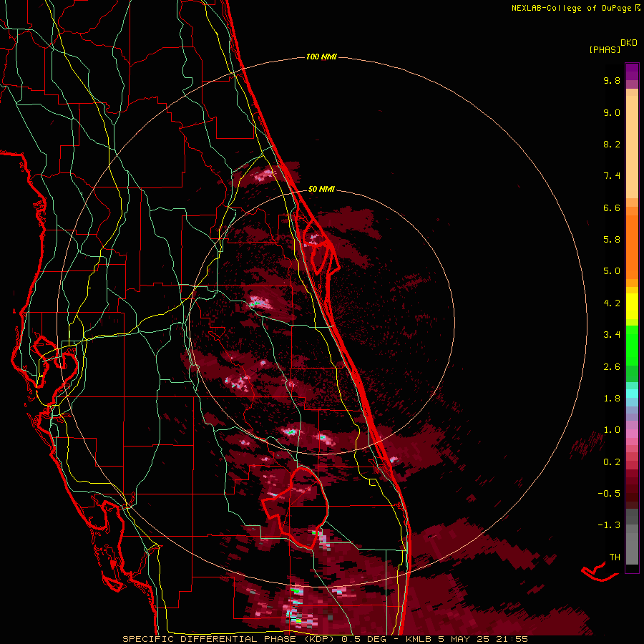Screen dimensions: 644x644
Task: Click the -0.5 value on the color scale
Action: point(609,494)
